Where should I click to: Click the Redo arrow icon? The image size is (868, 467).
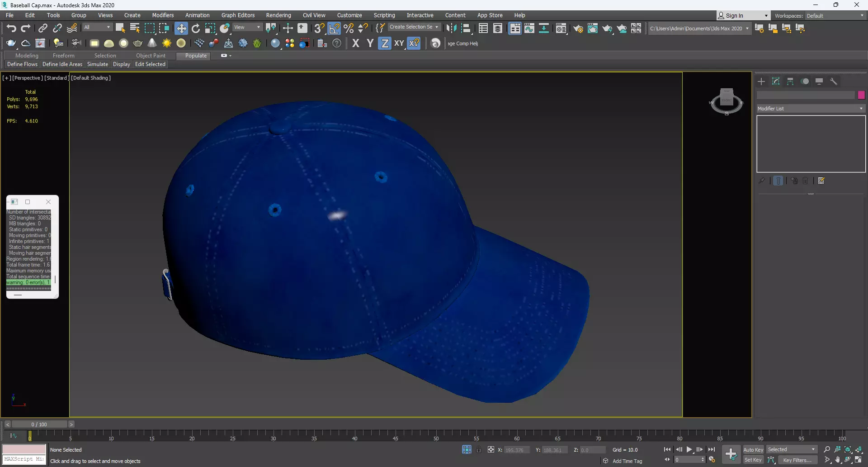click(26, 29)
